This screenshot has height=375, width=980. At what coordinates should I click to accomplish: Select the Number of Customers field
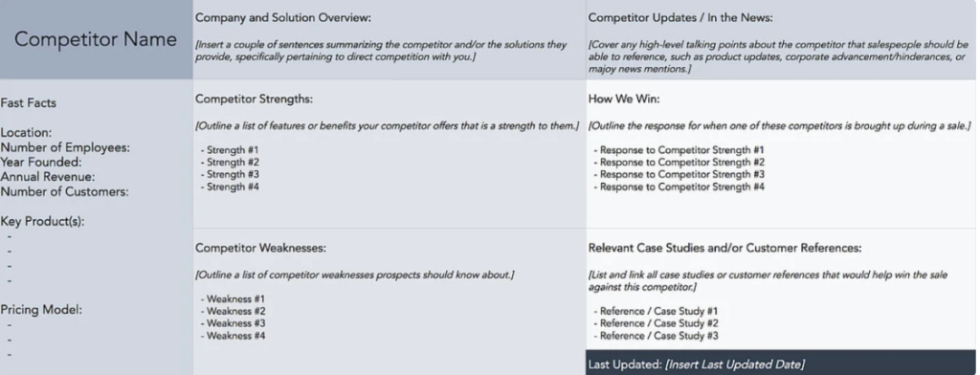click(x=64, y=192)
